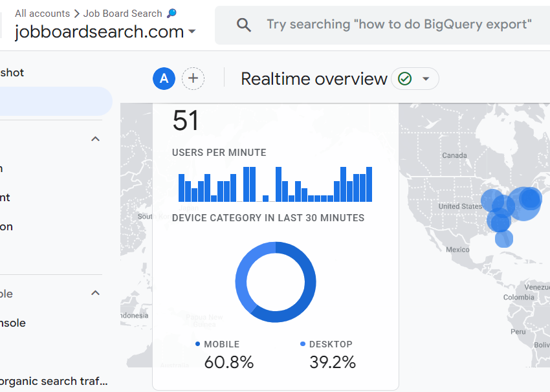Go to All accounts breadcrumb
Screen dimensions: 550x392
[43, 14]
